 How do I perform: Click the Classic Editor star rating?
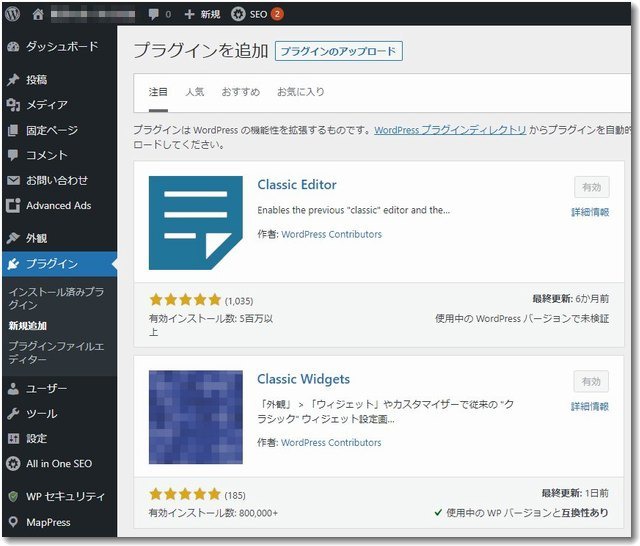185,300
